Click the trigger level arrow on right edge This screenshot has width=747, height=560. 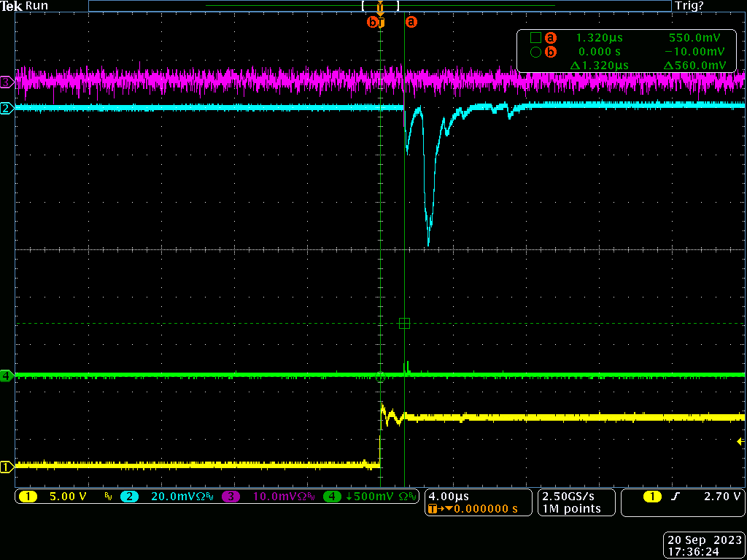[x=740, y=441]
